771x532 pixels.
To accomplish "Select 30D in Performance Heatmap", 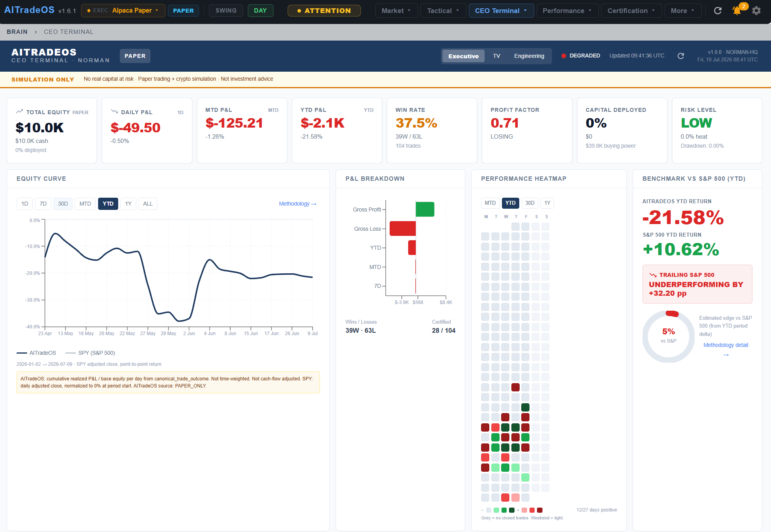I will click(530, 203).
